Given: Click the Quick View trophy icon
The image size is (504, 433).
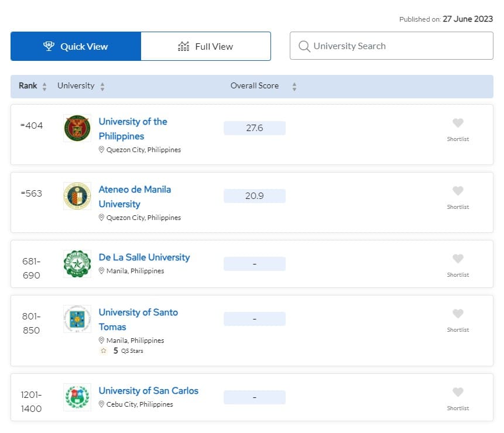Looking at the screenshot, I should [49, 46].
